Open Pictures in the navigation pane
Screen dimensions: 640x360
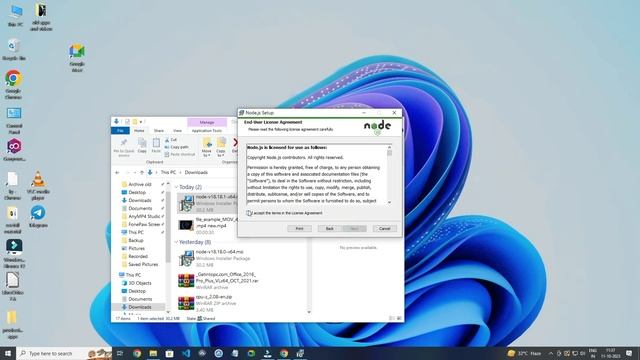coord(136,249)
